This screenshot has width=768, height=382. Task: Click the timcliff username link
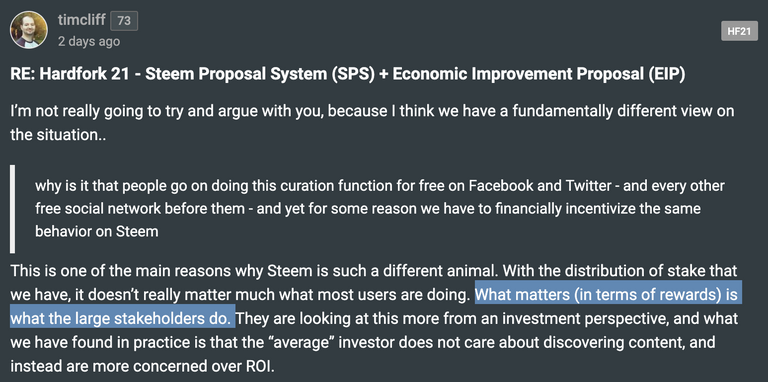click(x=81, y=20)
